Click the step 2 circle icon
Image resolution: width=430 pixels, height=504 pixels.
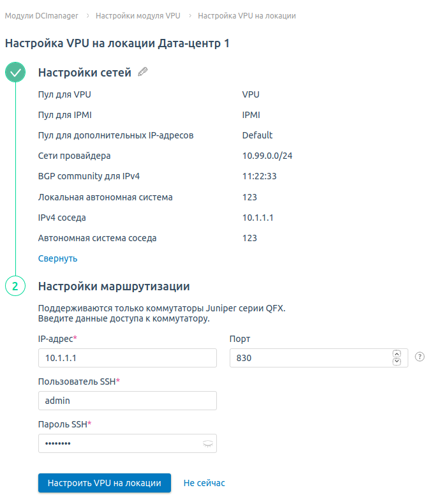(x=15, y=286)
